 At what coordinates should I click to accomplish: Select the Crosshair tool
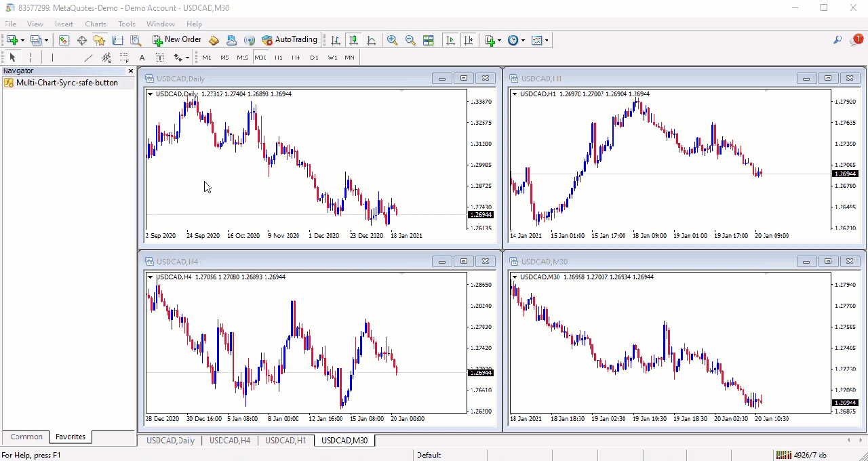tap(31, 58)
